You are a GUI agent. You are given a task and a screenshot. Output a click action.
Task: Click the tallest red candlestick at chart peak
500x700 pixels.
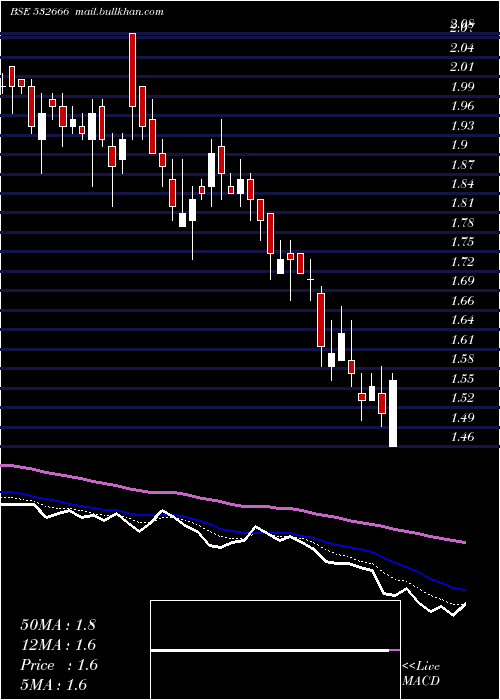click(x=133, y=70)
